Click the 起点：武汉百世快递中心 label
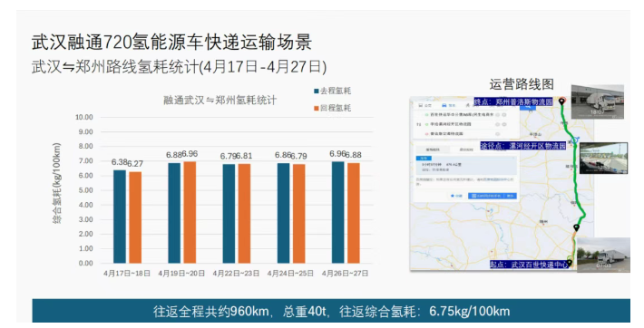Screen dimensions: 644x328 pos(529,265)
